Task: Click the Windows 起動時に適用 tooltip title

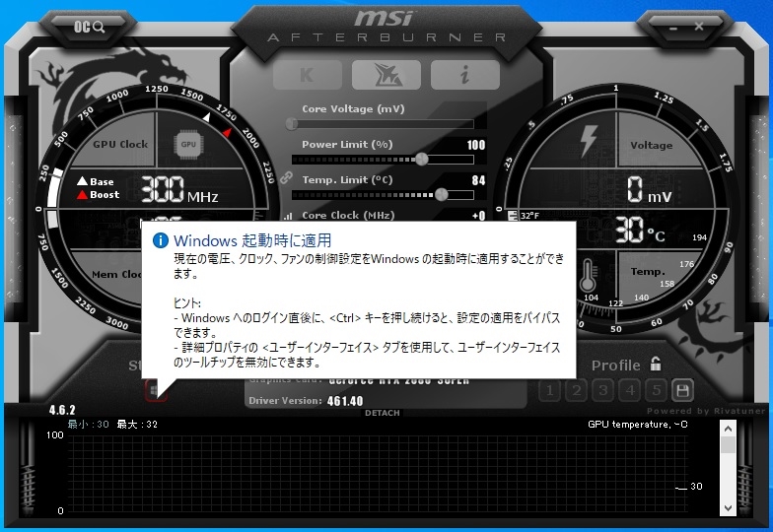Action: click(252, 240)
